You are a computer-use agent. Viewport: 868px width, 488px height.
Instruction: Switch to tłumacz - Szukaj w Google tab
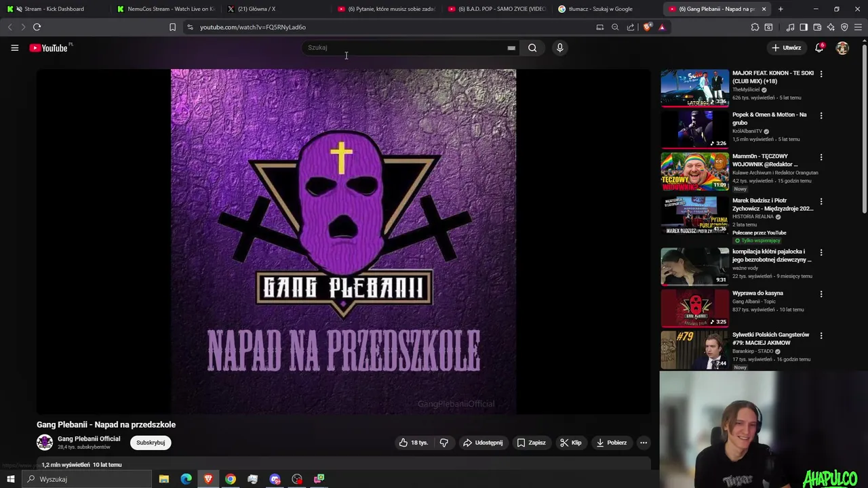tap(606, 9)
